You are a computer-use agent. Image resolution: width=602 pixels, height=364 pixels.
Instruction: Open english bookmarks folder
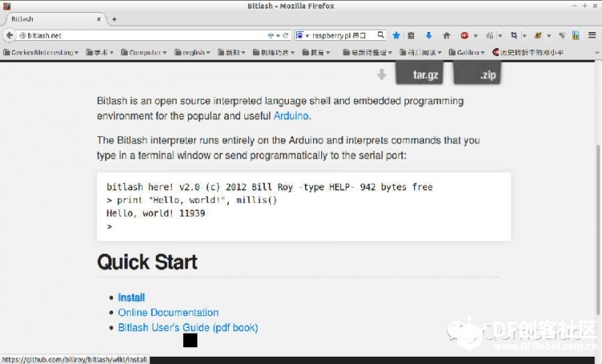click(192, 52)
